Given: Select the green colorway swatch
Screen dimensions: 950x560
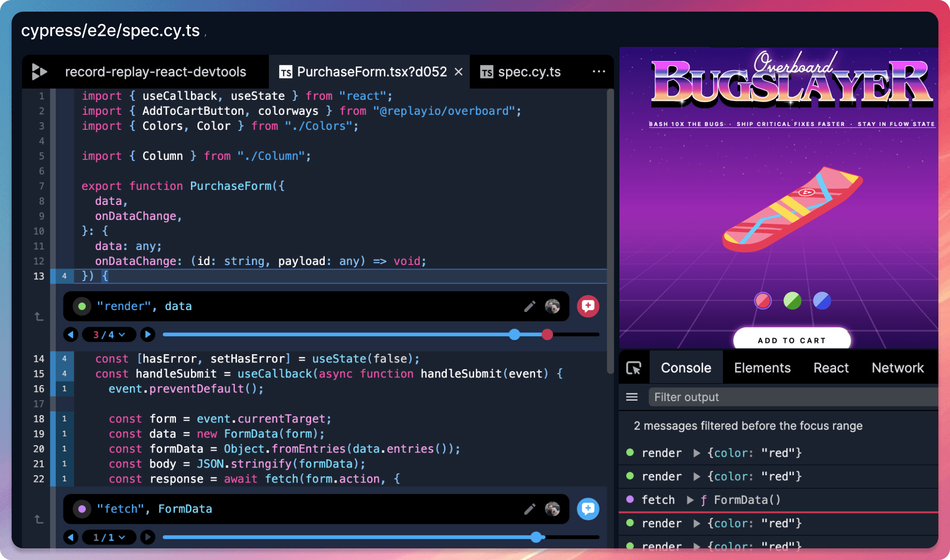Looking at the screenshot, I should [792, 301].
